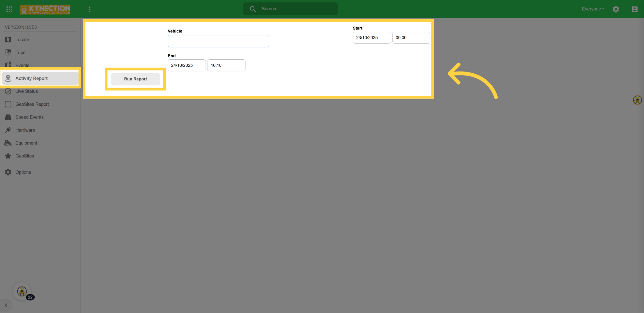
Task: Focus the Vehicle input field
Action: [x=218, y=41]
